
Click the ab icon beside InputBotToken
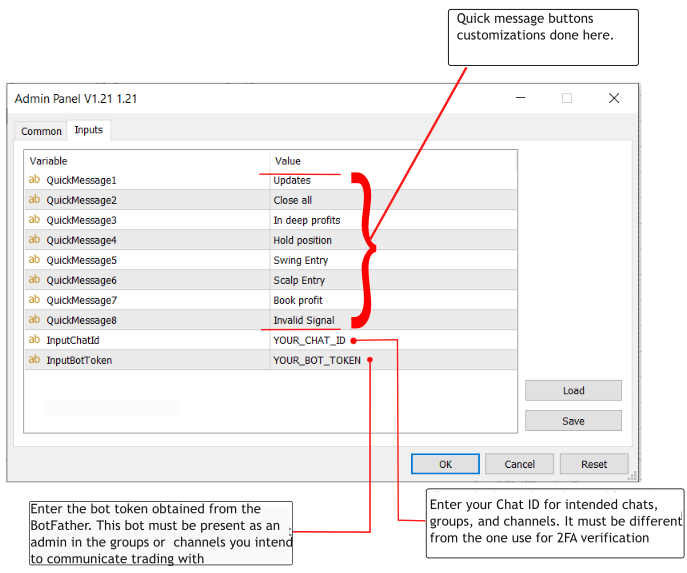tap(34, 360)
